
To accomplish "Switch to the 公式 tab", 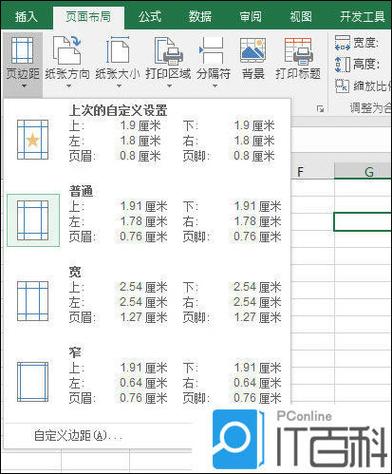I will pyautogui.click(x=150, y=17).
